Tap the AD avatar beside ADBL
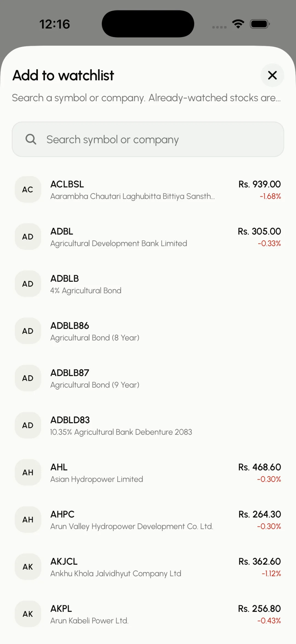The height and width of the screenshot is (644, 296). click(28, 237)
